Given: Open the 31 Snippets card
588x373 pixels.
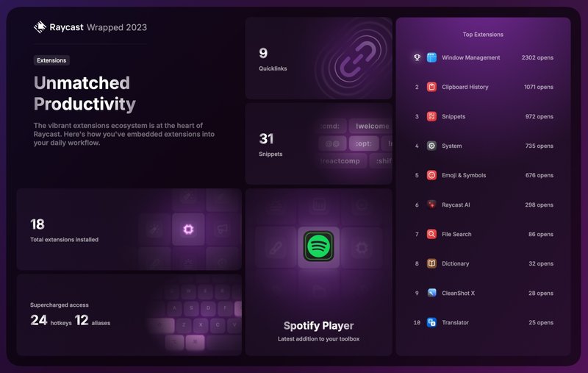Looking at the screenshot, I should tap(318, 143).
